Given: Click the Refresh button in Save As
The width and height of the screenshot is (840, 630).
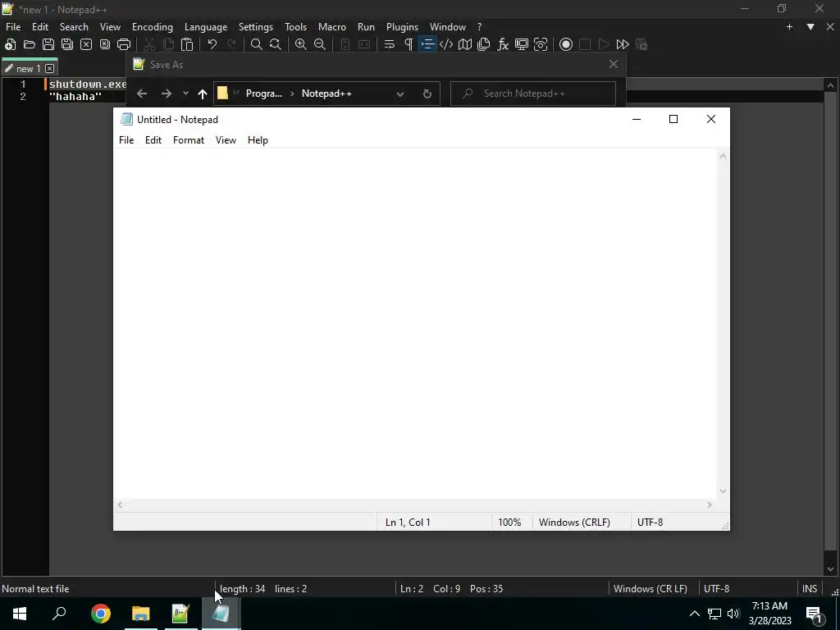Looking at the screenshot, I should click(427, 94).
